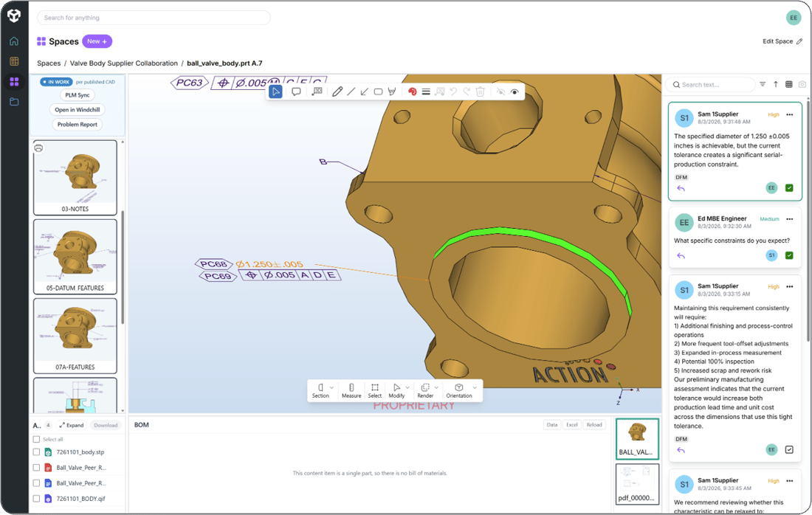Click the trash delete markup icon

pos(480,91)
